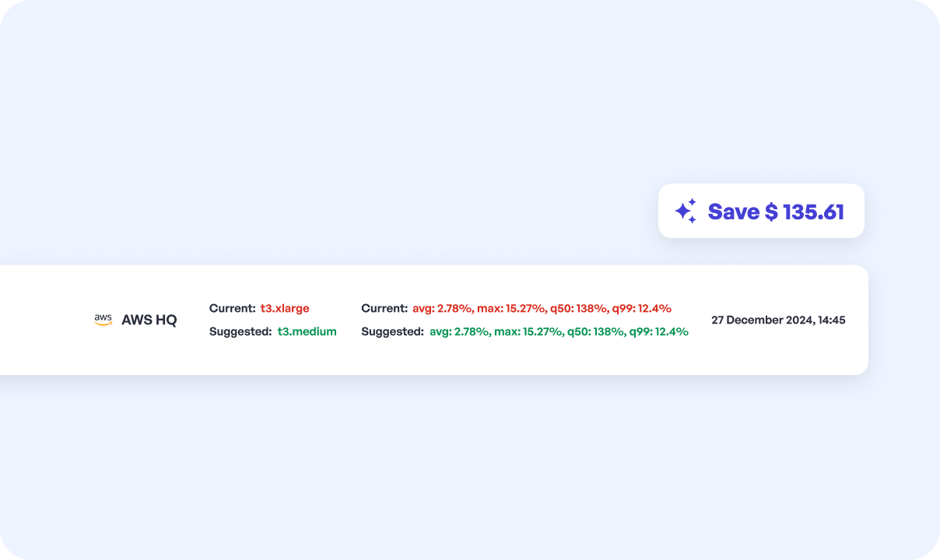Select the green suggested q99: 12.4% metric
This screenshot has height=560, width=940.
(x=658, y=331)
